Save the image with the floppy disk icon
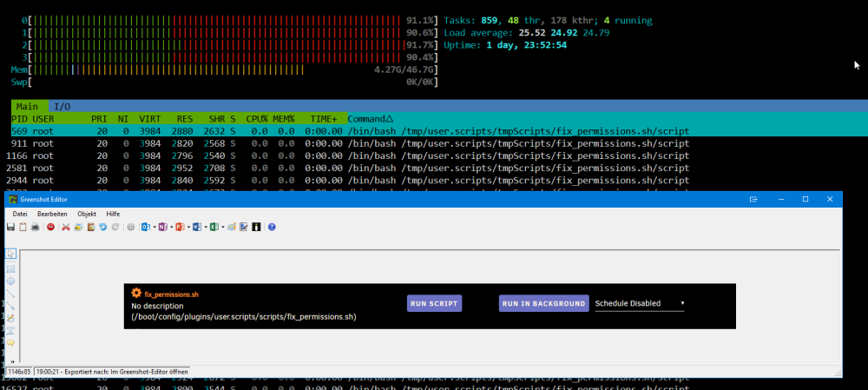868x390 pixels. (x=10, y=227)
